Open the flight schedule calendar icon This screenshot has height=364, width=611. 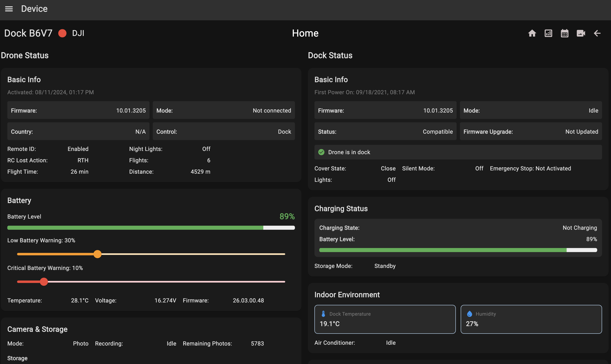pos(564,33)
